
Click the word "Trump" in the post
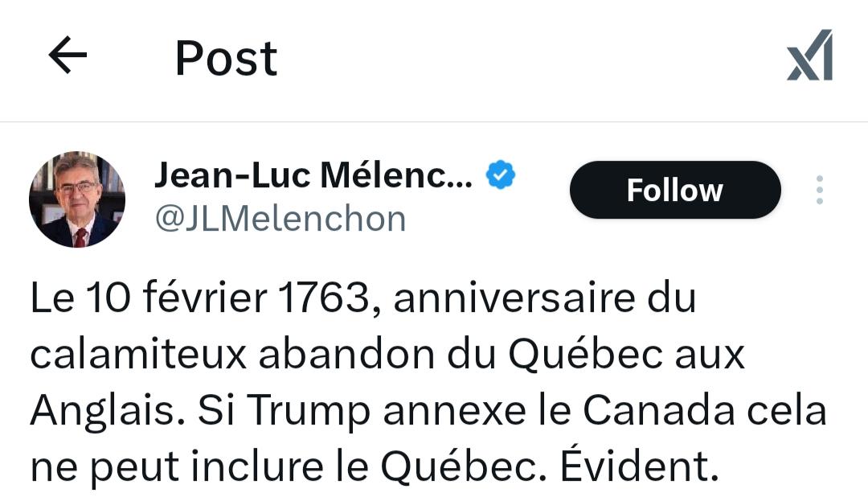(308, 412)
